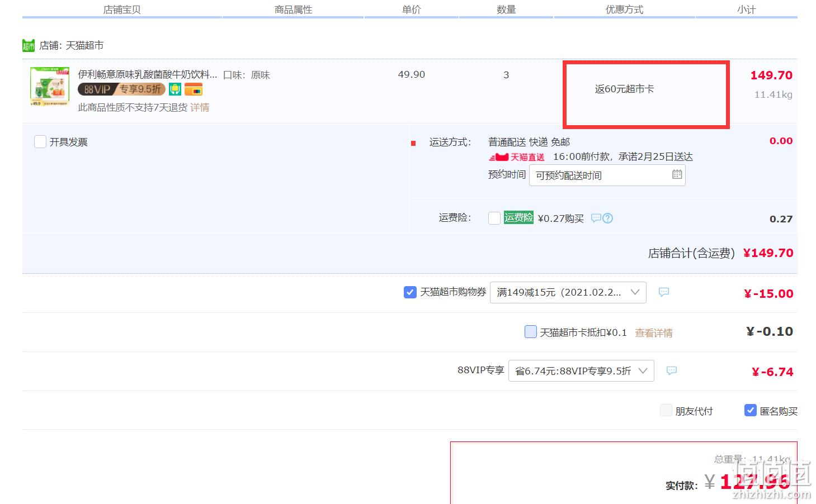Image resolution: width=816 pixels, height=504 pixels.
Task: Click the 普通配送 快递 免邮 text
Action: pos(529,142)
